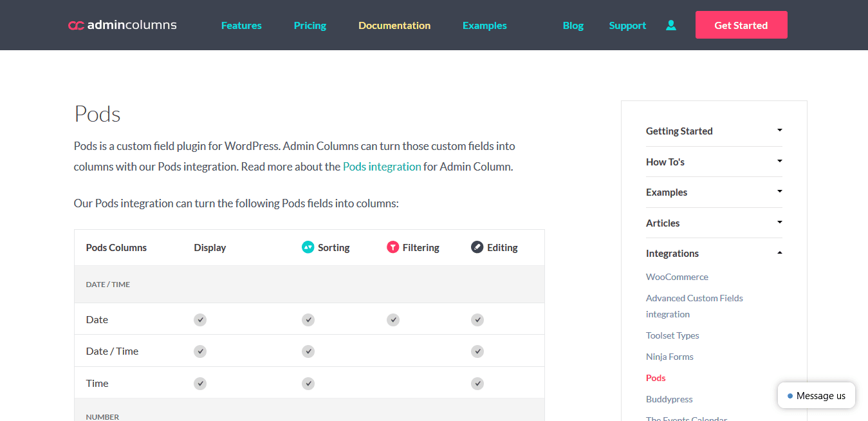Click the Date / Time row Editing checkmark
The height and width of the screenshot is (421, 868).
(477, 351)
